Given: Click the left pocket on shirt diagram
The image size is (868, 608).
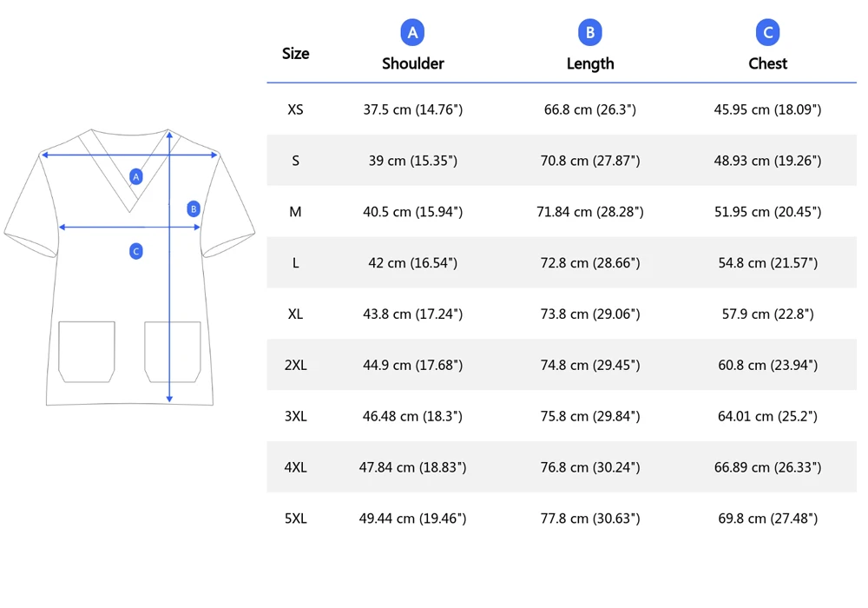Looking at the screenshot, I should click(x=87, y=351).
